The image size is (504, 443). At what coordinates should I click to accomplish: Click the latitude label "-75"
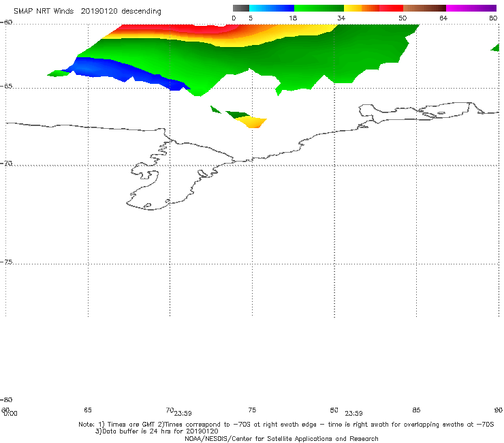point(7,262)
